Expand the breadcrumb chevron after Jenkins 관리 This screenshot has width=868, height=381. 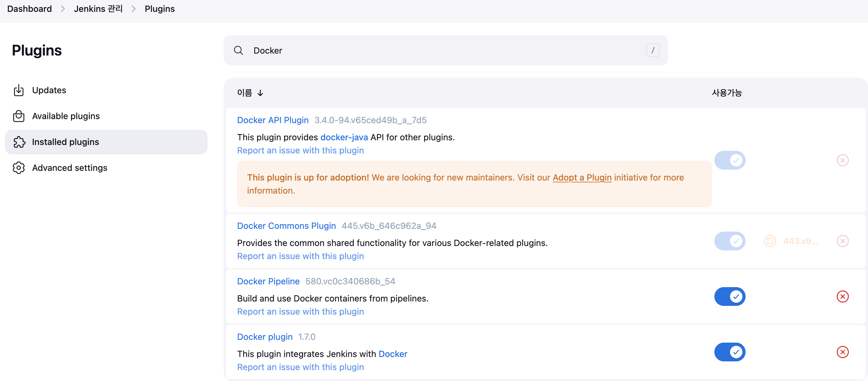click(x=134, y=9)
